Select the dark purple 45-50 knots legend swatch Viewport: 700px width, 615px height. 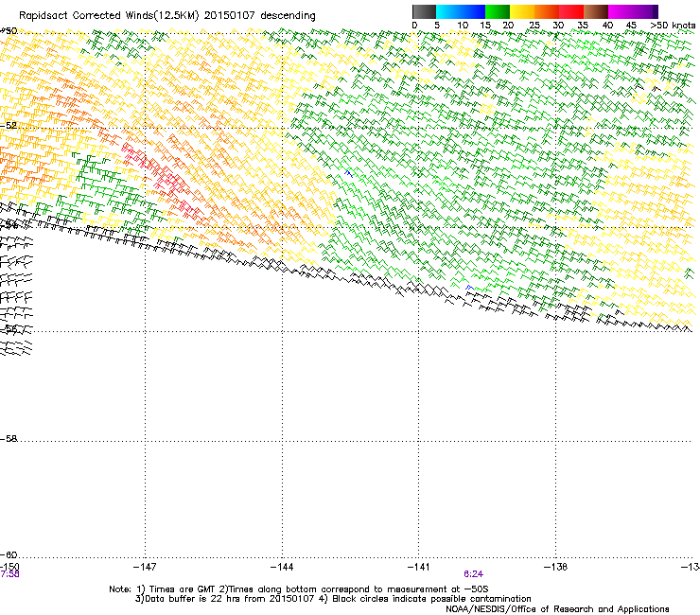coord(645,11)
